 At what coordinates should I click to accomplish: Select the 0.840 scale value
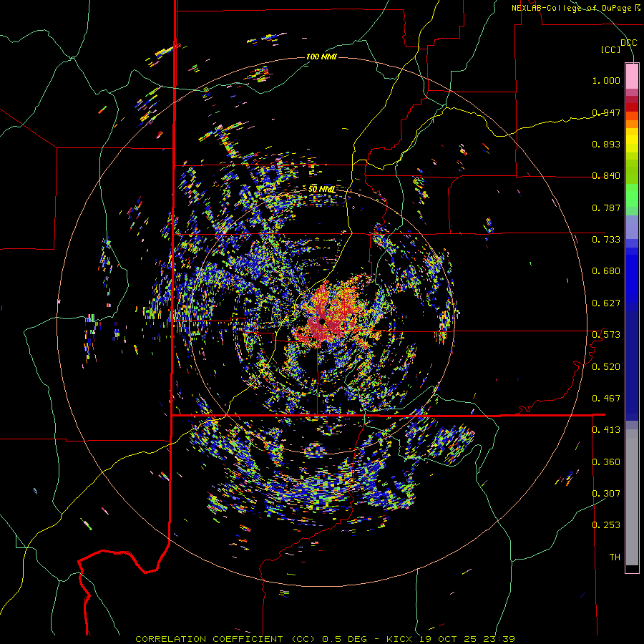click(606, 175)
